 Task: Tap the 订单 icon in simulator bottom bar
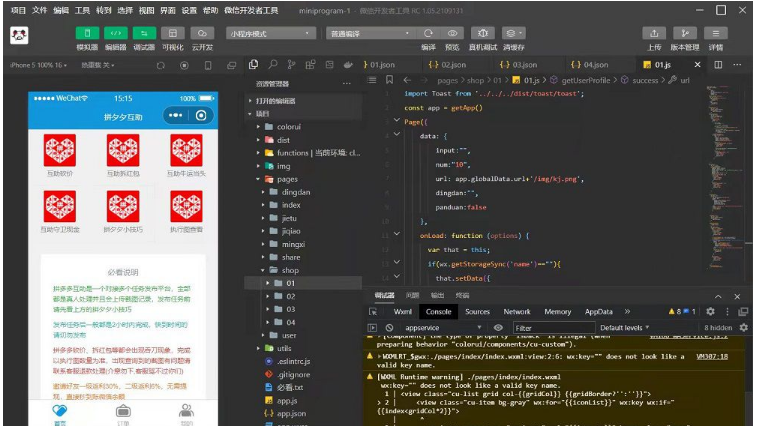[123, 412]
